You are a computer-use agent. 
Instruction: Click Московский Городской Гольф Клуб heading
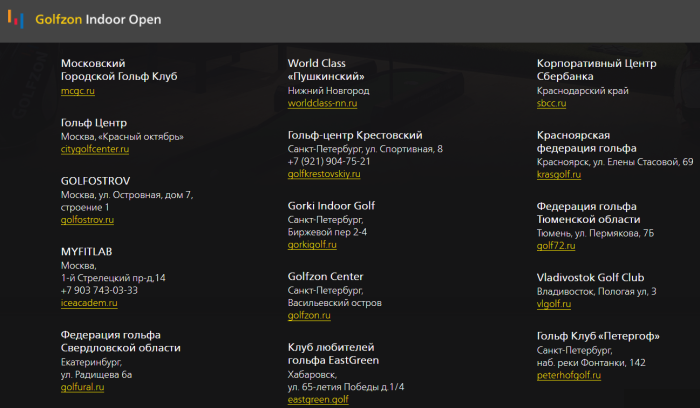pyautogui.click(x=119, y=70)
